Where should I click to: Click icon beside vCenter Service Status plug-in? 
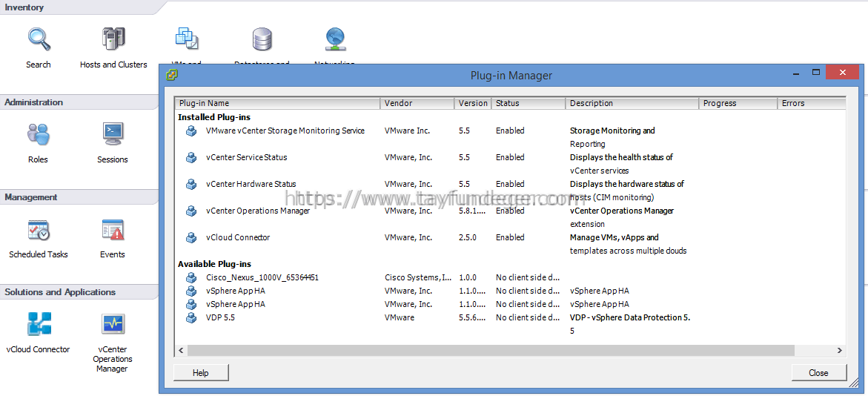coord(191,158)
